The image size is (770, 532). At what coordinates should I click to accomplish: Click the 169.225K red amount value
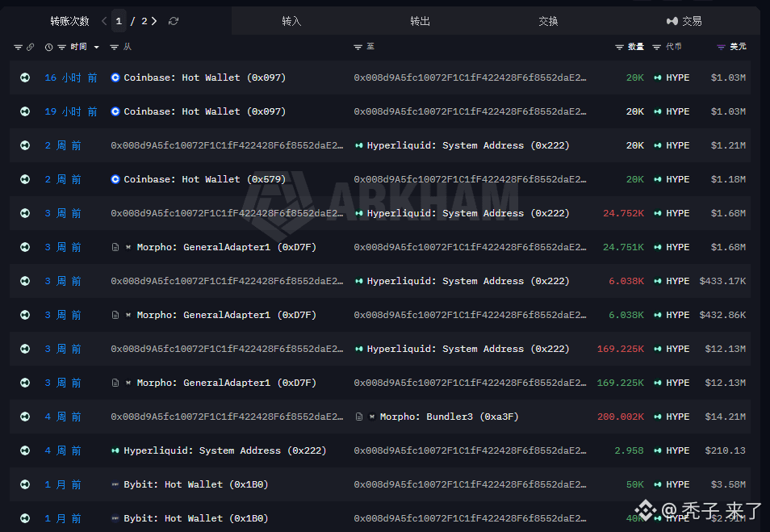620,349
